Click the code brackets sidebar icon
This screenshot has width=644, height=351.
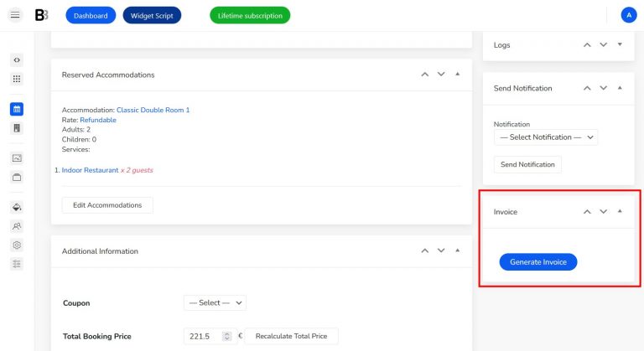pyautogui.click(x=17, y=60)
